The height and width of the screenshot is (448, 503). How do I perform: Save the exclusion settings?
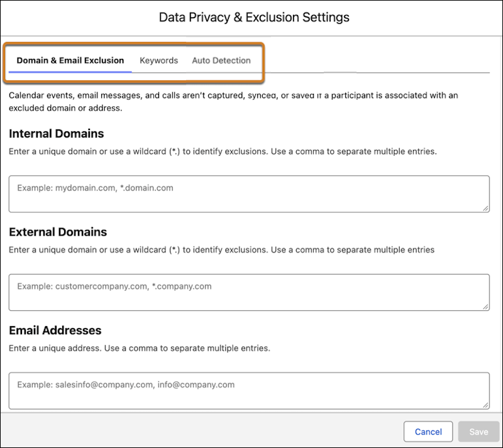pos(478,432)
